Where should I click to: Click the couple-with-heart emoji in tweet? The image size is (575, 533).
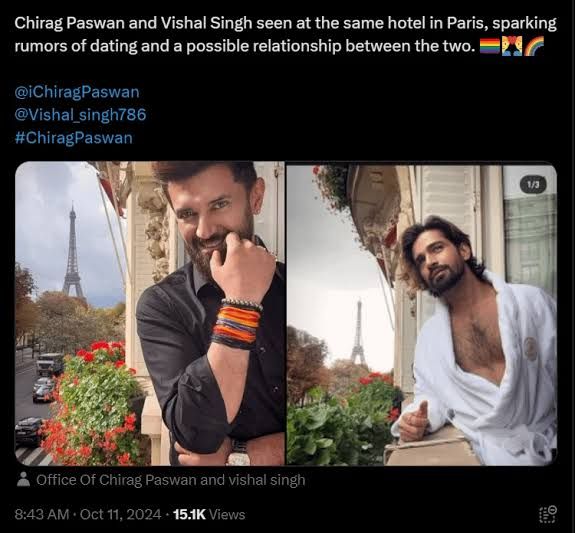tap(512, 46)
